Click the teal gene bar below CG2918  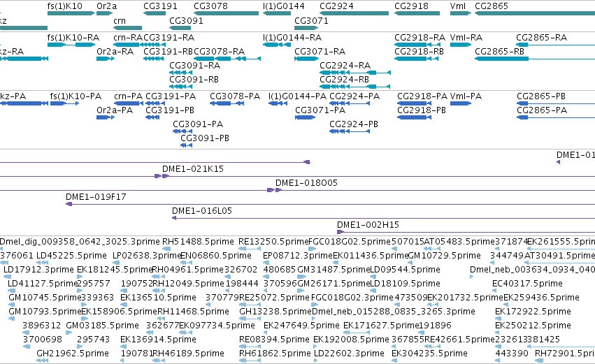tap(417, 13)
